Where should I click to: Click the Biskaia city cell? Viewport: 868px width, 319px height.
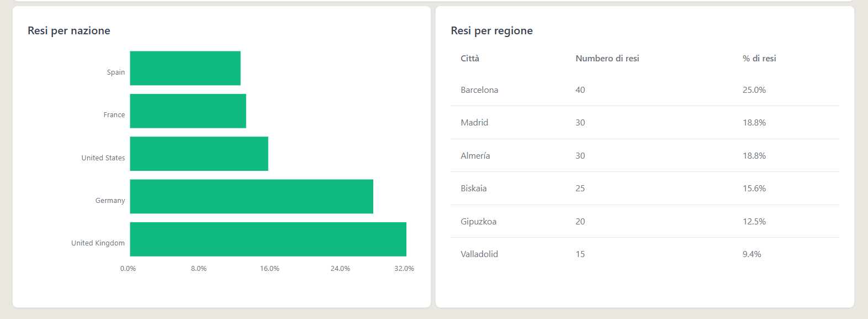pyautogui.click(x=474, y=189)
